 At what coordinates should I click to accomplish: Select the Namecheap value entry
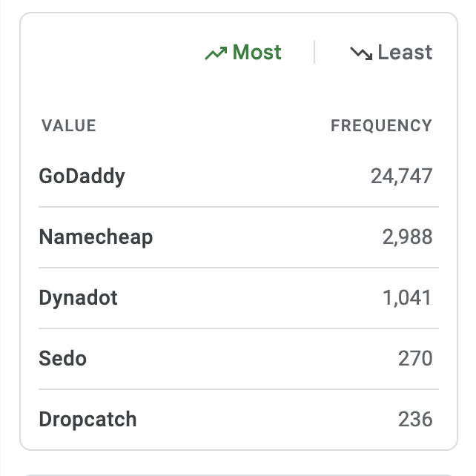pos(96,237)
